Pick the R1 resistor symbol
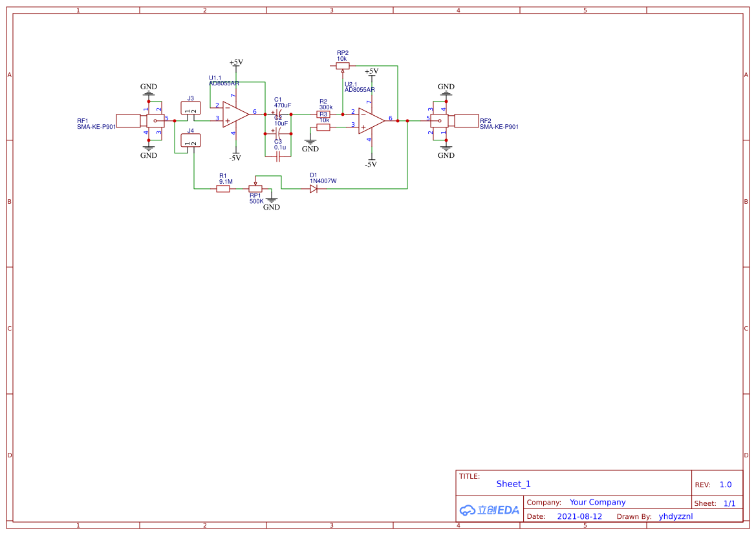Image resolution: width=756 pixels, height=535 pixels. click(x=222, y=189)
